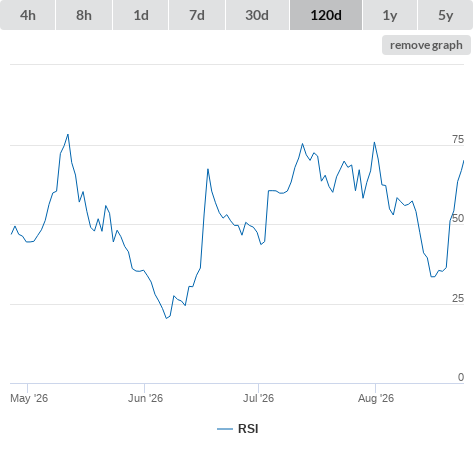Image resolution: width=474 pixels, height=455 pixels.
Task: Click the Jul '26 axis label
Action: tap(258, 398)
